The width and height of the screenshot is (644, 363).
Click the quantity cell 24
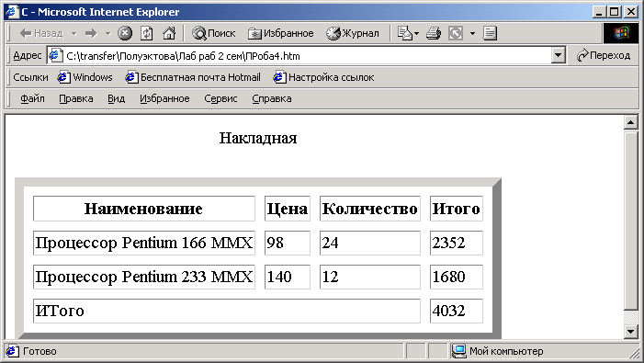[x=370, y=243]
